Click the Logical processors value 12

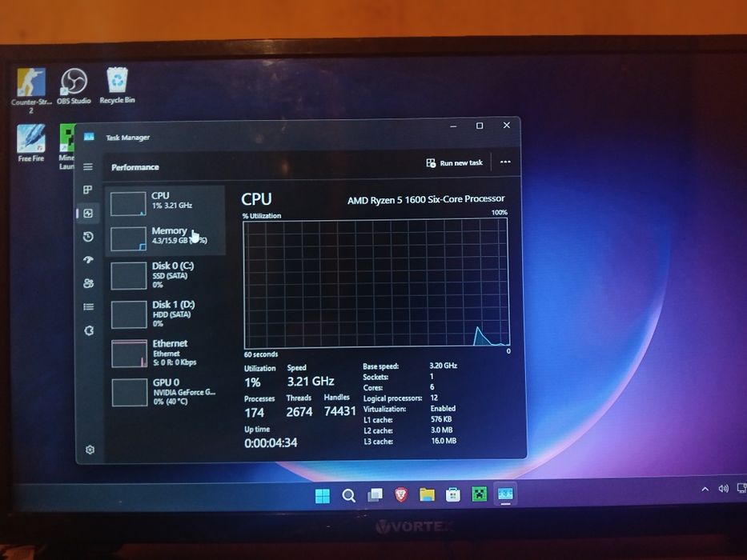434,398
